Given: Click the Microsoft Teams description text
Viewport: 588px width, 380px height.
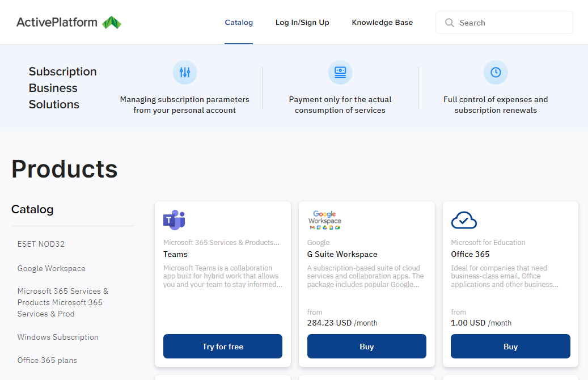Looking at the screenshot, I should [223, 276].
